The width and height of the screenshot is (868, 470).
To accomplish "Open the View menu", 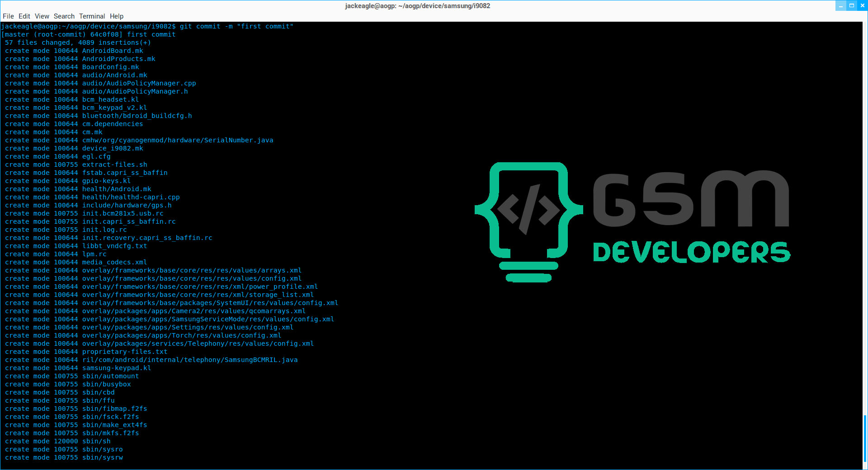I will [42, 16].
